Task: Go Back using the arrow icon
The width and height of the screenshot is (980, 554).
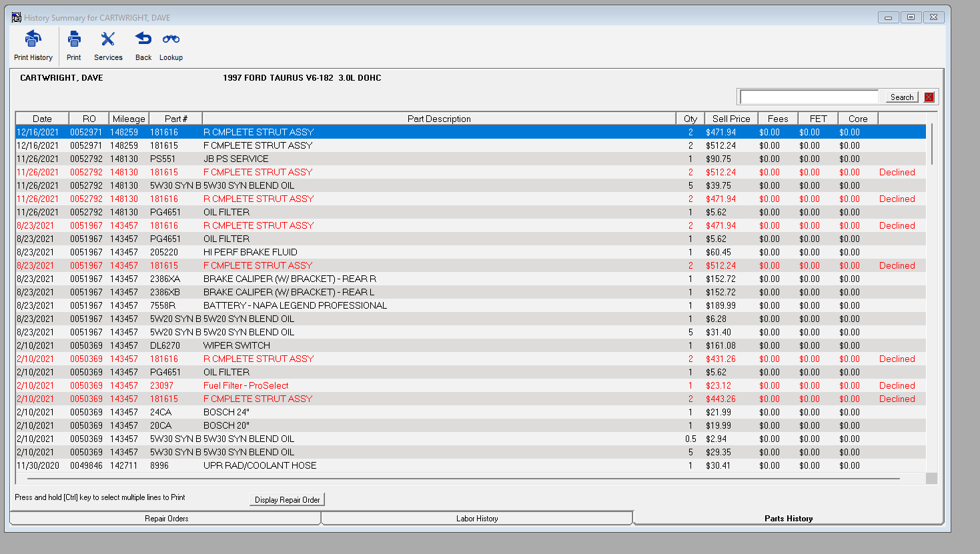Action: (x=143, y=39)
